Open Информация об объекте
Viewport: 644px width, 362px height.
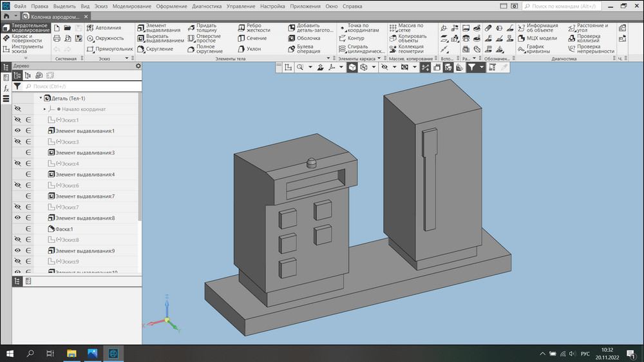tap(538, 28)
